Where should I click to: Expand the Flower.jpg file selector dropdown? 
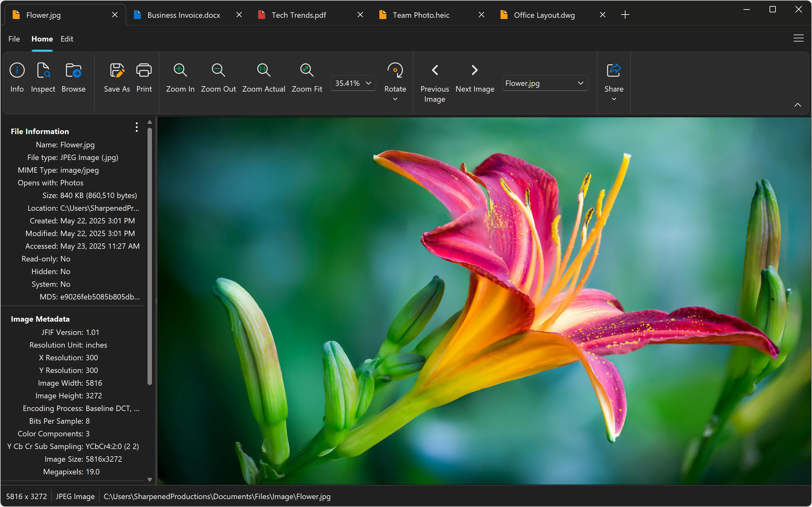click(x=545, y=83)
